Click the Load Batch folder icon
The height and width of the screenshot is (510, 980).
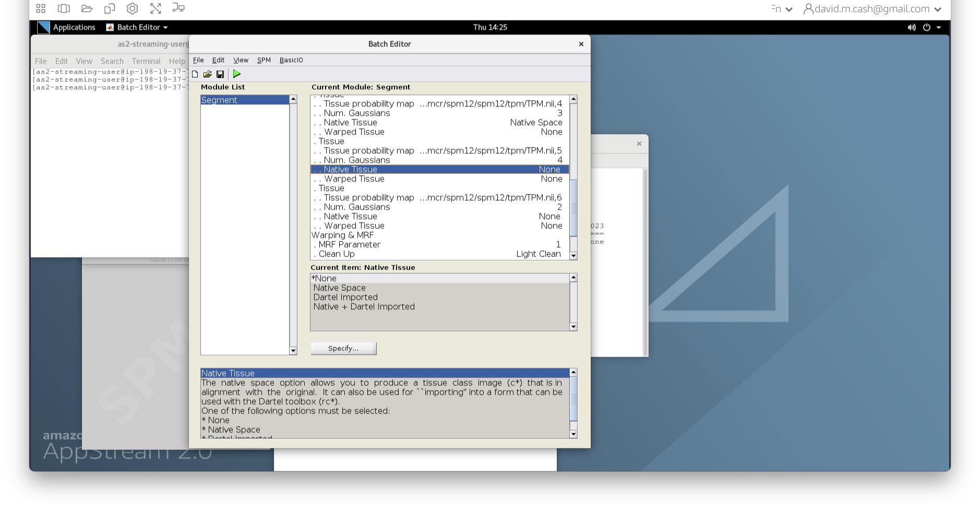[208, 74]
